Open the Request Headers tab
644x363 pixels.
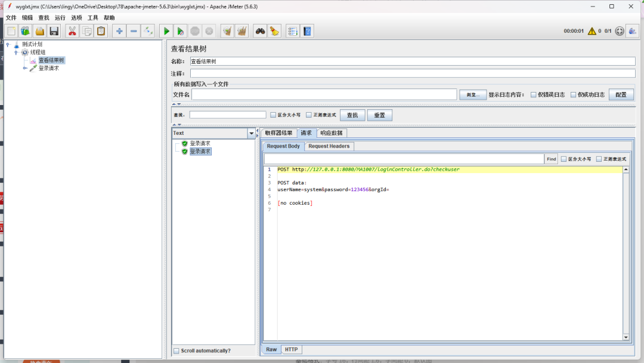pyautogui.click(x=329, y=146)
